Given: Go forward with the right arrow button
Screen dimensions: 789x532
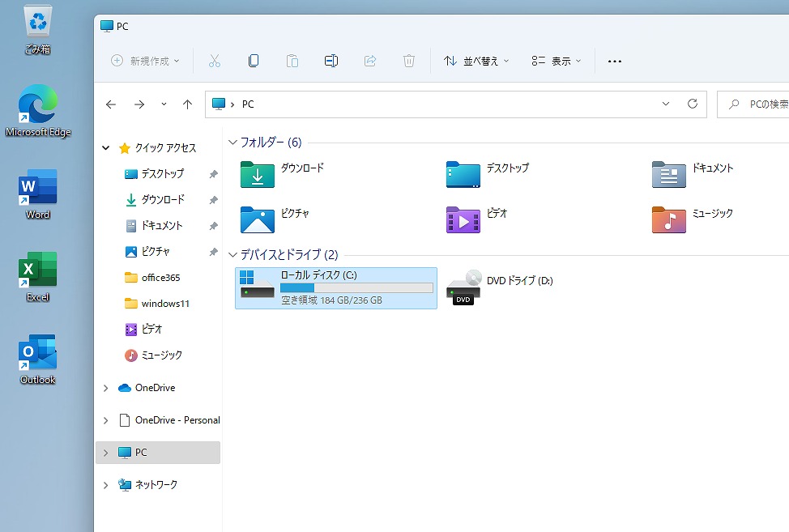Looking at the screenshot, I should pos(139,104).
